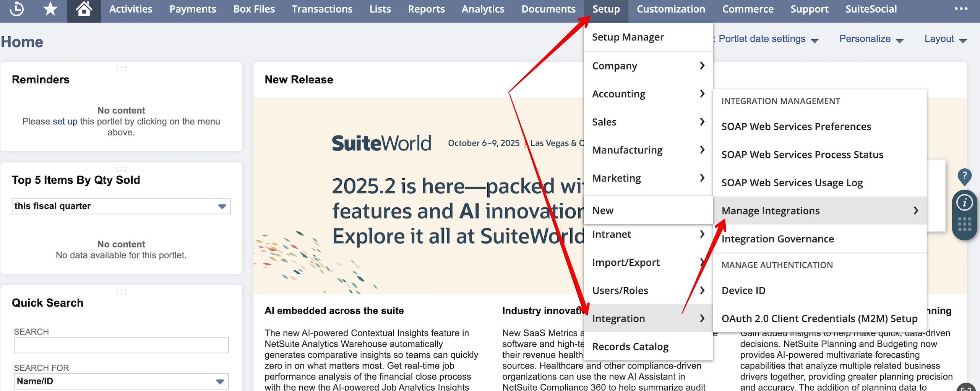This screenshot has width=980, height=391.
Task: Open the Payments menu
Action: pyautogui.click(x=193, y=9)
